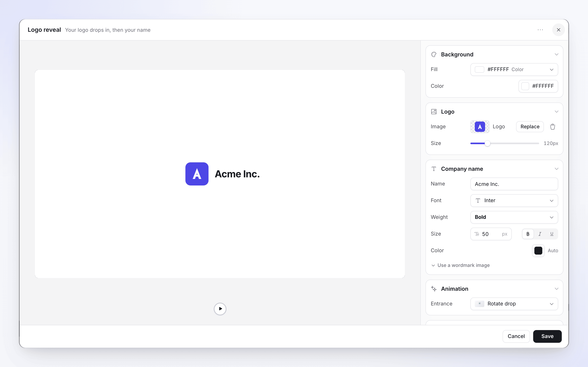The width and height of the screenshot is (588, 367).
Task: Click the Company name text icon
Action: pos(434,169)
